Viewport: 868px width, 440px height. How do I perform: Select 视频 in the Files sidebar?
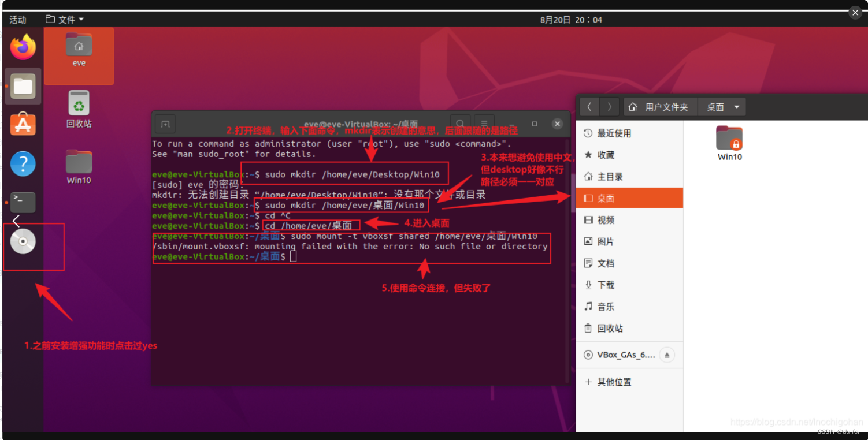coord(629,220)
